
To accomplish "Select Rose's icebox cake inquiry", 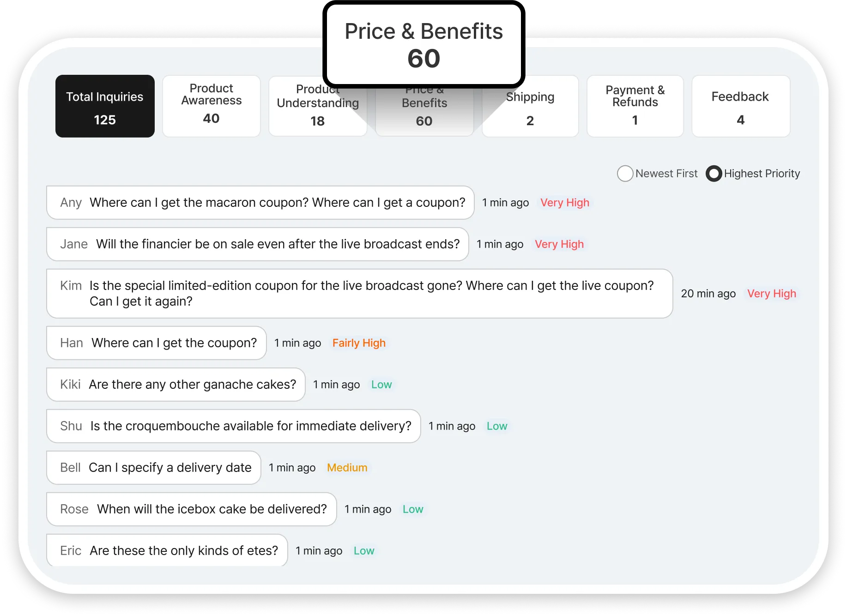I will [192, 509].
